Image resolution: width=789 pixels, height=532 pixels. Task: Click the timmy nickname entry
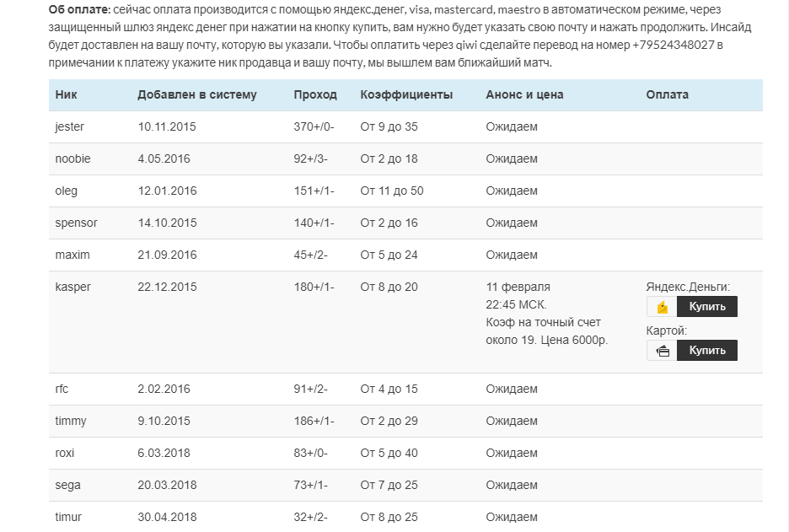71,421
